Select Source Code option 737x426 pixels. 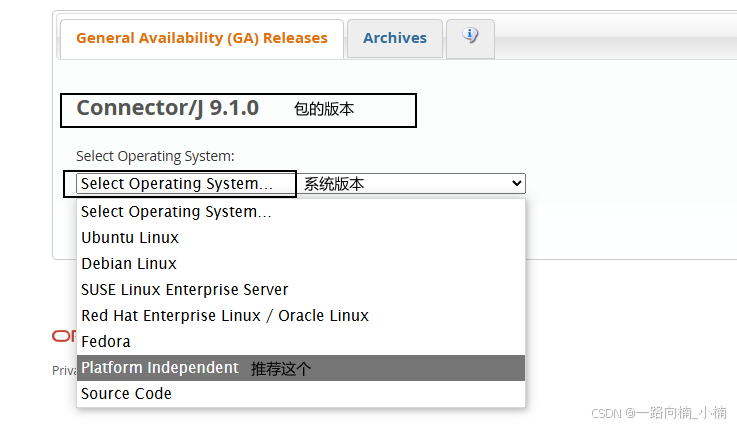click(301, 394)
